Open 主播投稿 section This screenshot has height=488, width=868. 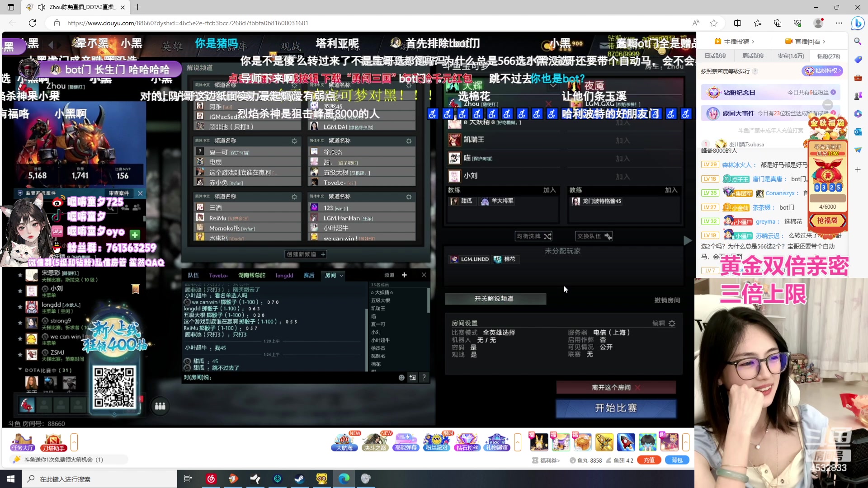click(x=734, y=42)
